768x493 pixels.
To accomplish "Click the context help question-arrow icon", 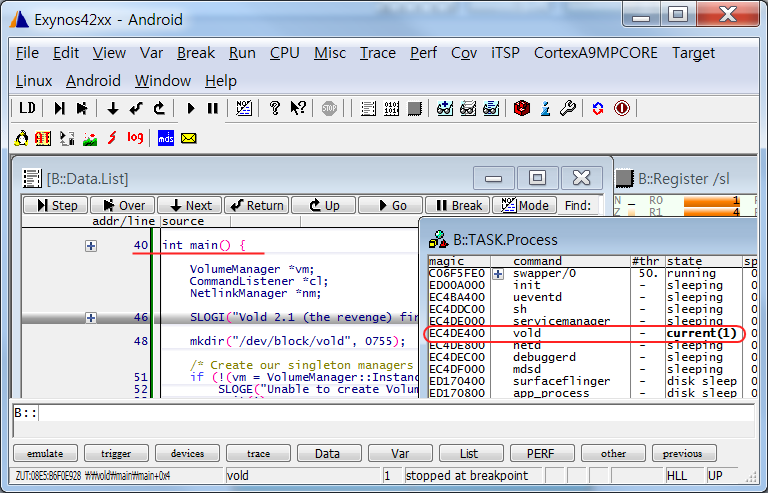I will [x=298, y=108].
